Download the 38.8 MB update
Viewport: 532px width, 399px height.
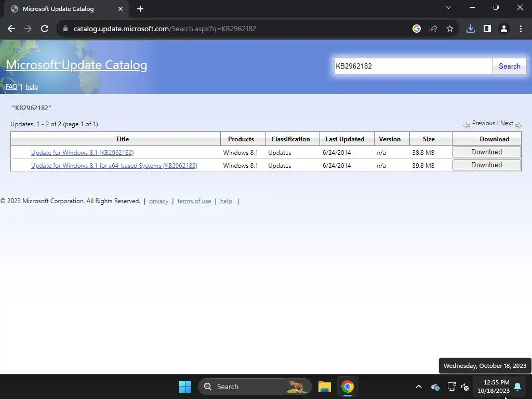pyautogui.click(x=486, y=152)
